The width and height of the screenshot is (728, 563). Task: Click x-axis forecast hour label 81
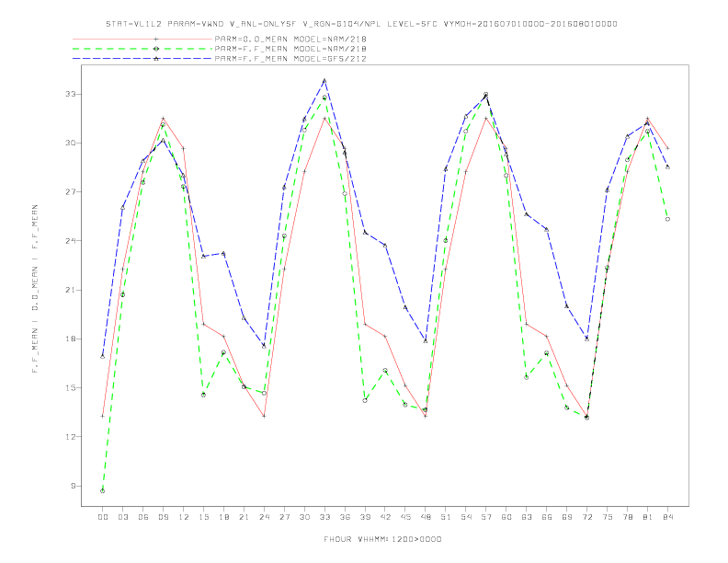click(648, 517)
